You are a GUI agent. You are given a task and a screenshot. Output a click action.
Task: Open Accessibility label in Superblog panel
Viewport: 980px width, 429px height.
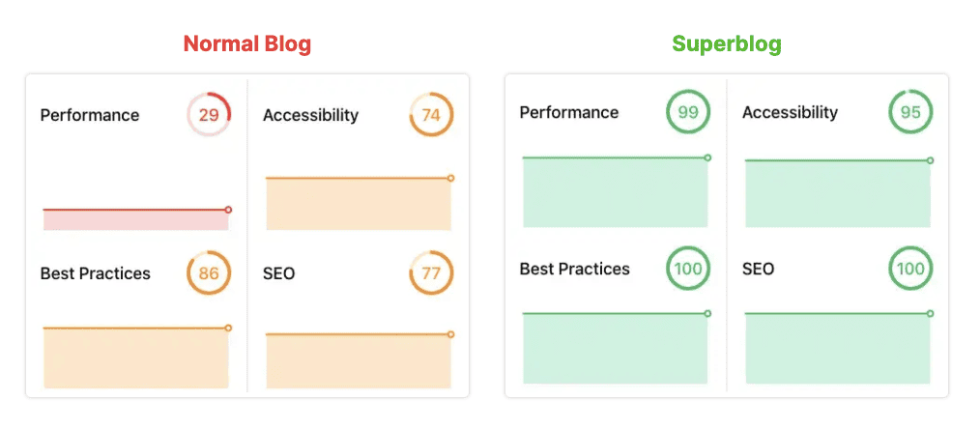coord(790,112)
